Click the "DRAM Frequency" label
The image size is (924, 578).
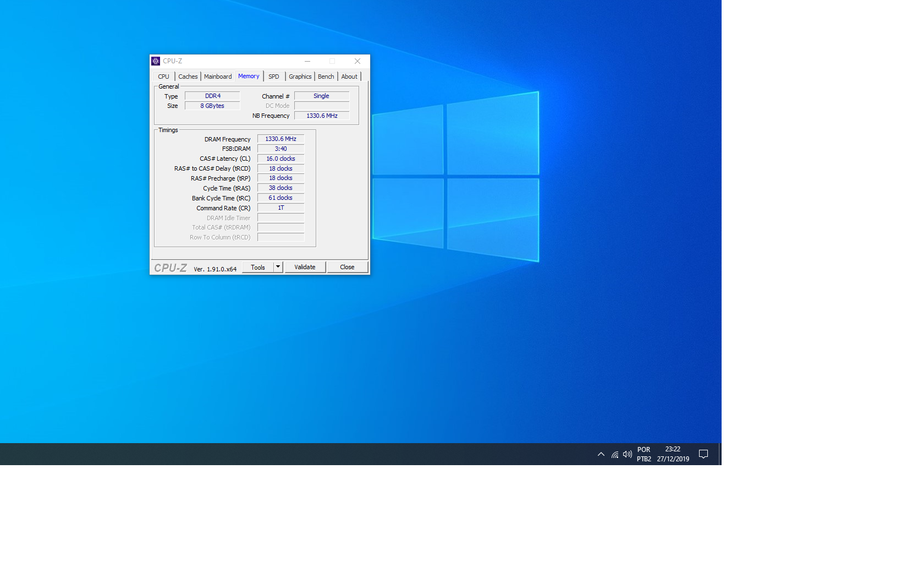click(227, 139)
